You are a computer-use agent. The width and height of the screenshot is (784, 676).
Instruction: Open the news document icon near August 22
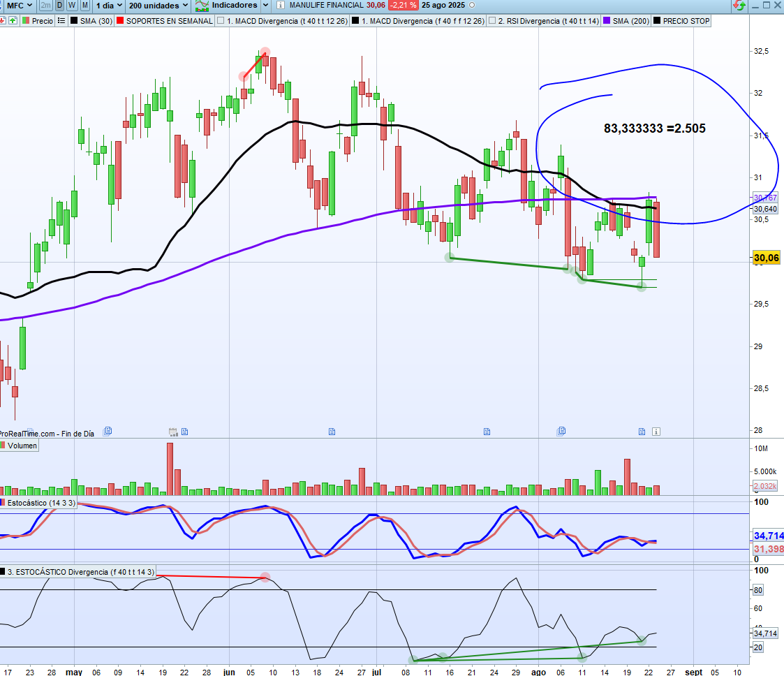(642, 432)
